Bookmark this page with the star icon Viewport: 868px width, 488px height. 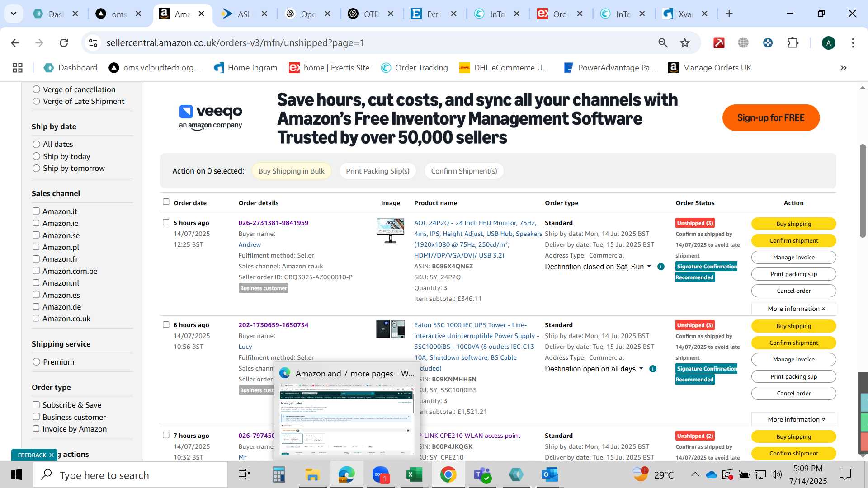pyautogui.click(x=685, y=43)
